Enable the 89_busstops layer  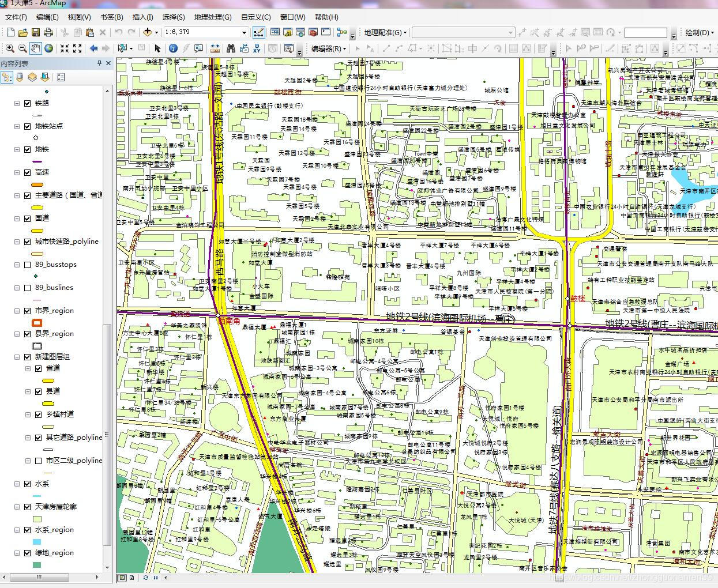point(27,265)
